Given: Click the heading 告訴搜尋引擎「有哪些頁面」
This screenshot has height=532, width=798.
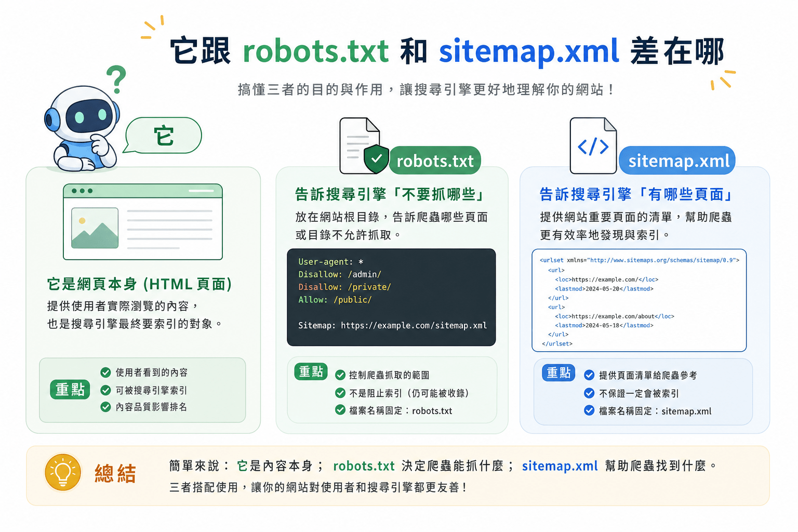Looking at the screenshot, I should coord(636,194).
